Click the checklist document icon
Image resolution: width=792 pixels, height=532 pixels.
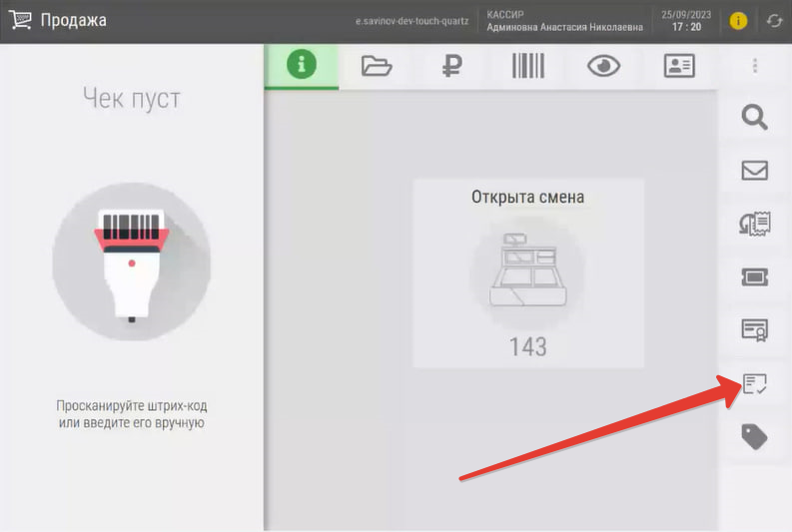pyautogui.click(x=755, y=383)
